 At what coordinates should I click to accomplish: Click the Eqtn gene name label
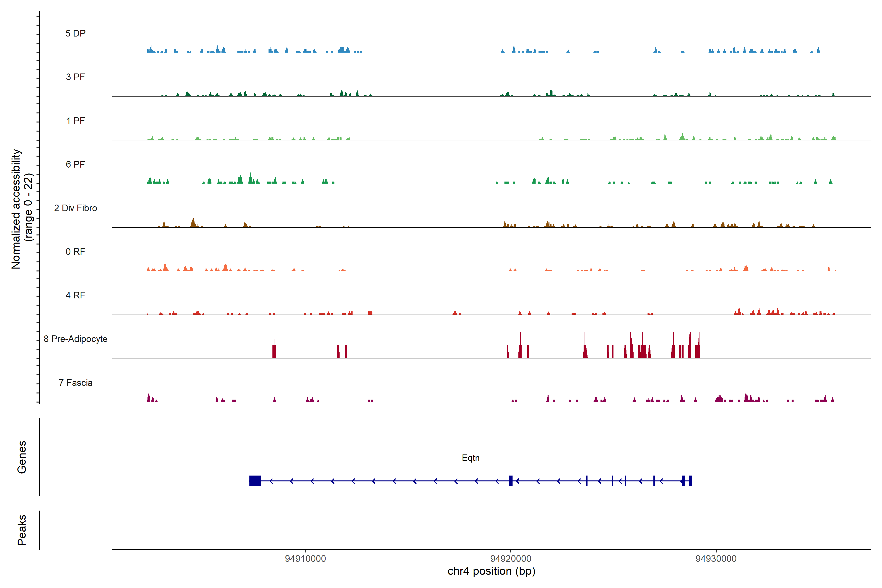coord(470,458)
